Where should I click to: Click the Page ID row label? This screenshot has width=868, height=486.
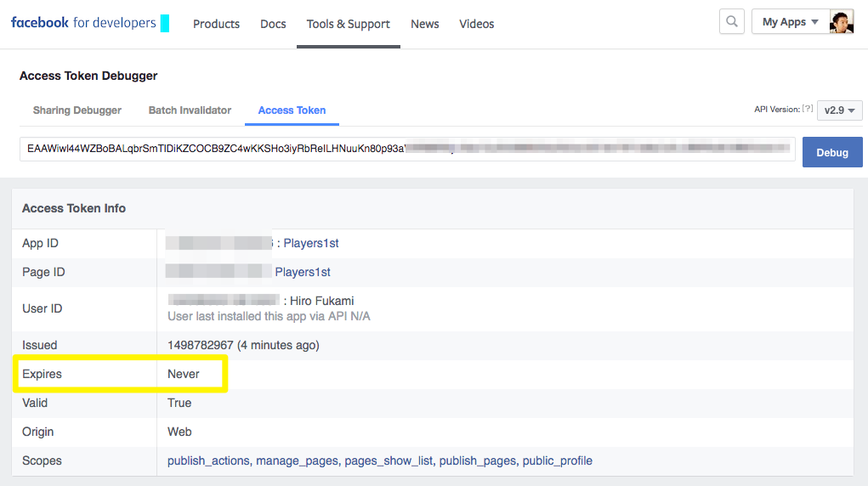pos(43,272)
